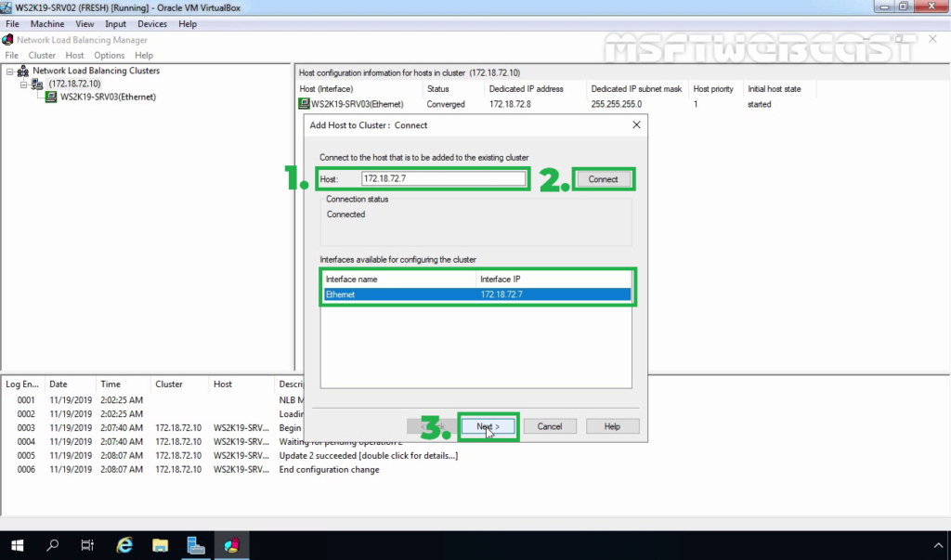Screen dimensions: 951x560
Task: Launch Internet Explorer from the taskbar
Action: point(124,545)
